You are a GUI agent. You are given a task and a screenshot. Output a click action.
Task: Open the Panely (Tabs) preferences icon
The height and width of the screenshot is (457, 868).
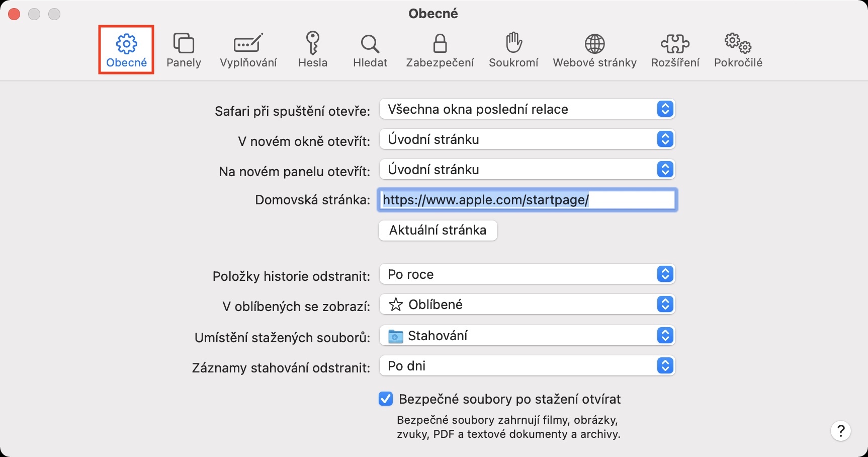(x=184, y=44)
